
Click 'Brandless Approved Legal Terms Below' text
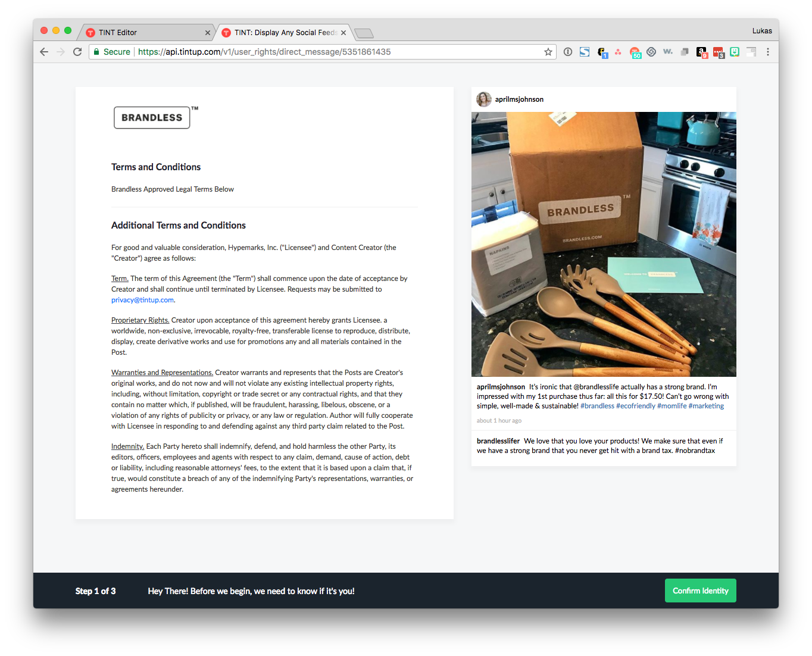(x=173, y=189)
